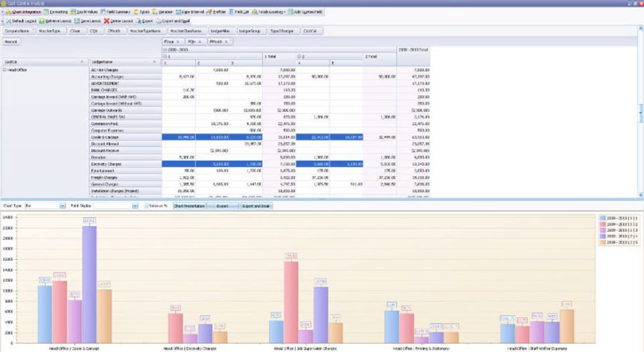Click the red Job Supervision Charges bar
The width and height of the screenshot is (644, 352).
pyautogui.click(x=291, y=302)
